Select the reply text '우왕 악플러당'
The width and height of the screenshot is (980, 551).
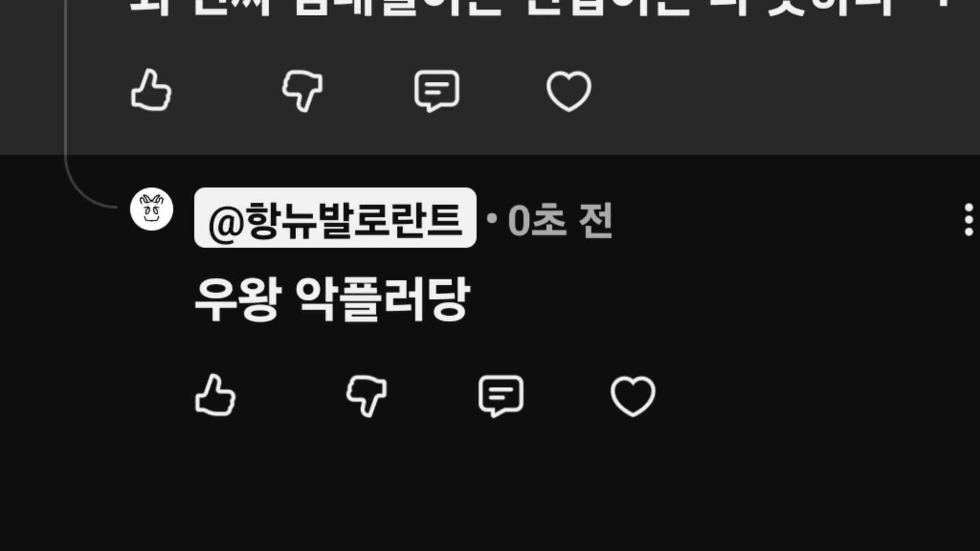[333, 300]
